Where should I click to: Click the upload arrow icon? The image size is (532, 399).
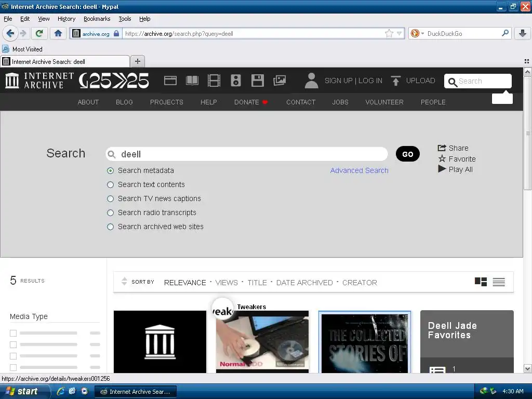pyautogui.click(x=395, y=81)
